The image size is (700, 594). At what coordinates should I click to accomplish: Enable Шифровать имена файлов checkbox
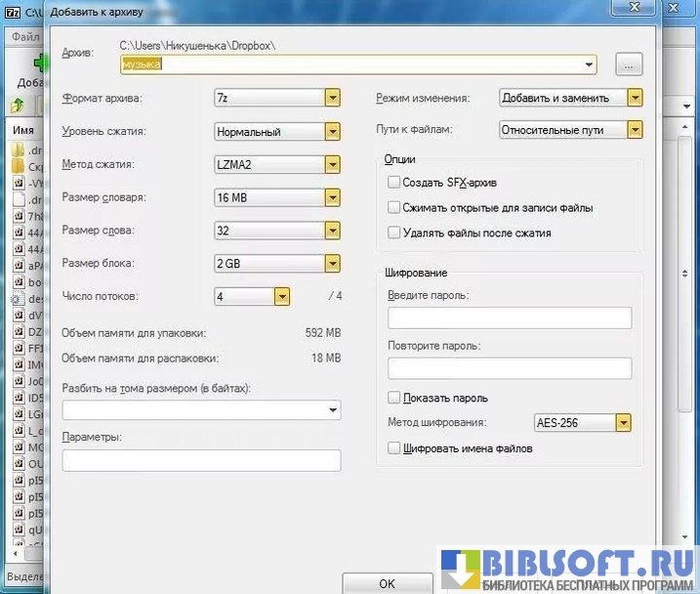tap(393, 448)
